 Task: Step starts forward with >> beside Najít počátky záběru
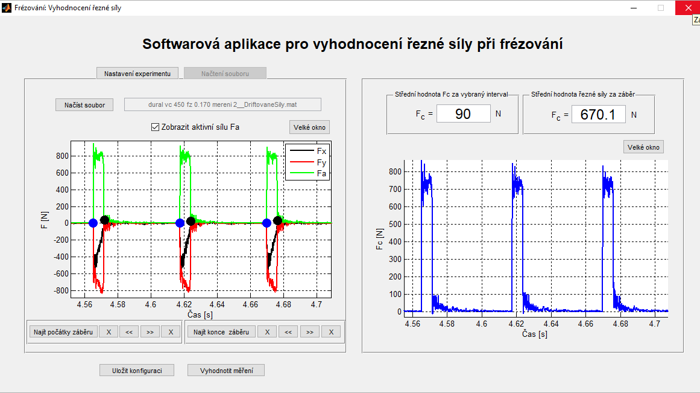(x=150, y=332)
